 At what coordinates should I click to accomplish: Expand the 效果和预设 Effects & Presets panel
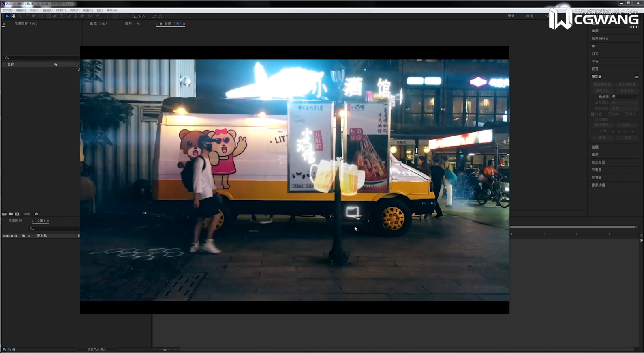click(600, 39)
